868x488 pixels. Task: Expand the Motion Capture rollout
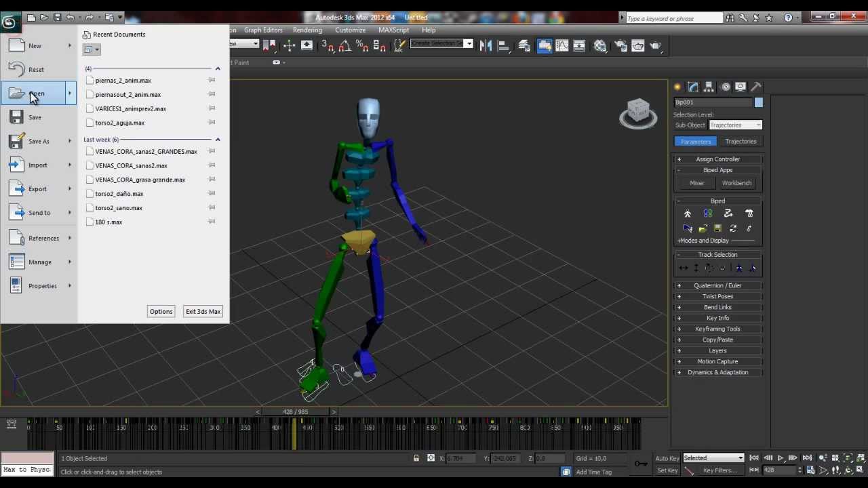pyautogui.click(x=717, y=361)
